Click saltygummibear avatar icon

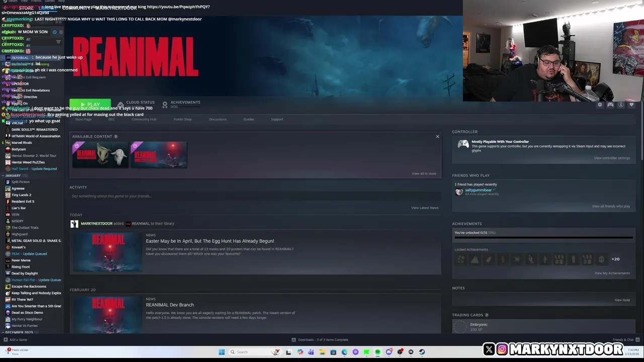459,192
